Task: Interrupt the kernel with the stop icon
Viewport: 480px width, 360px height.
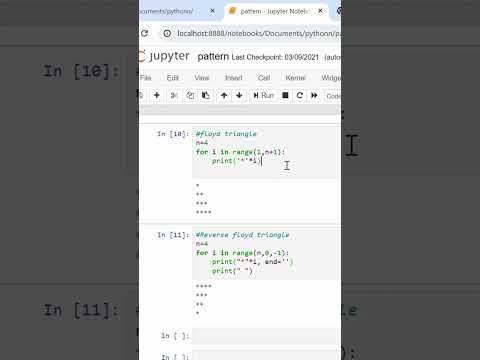Action: [x=285, y=95]
